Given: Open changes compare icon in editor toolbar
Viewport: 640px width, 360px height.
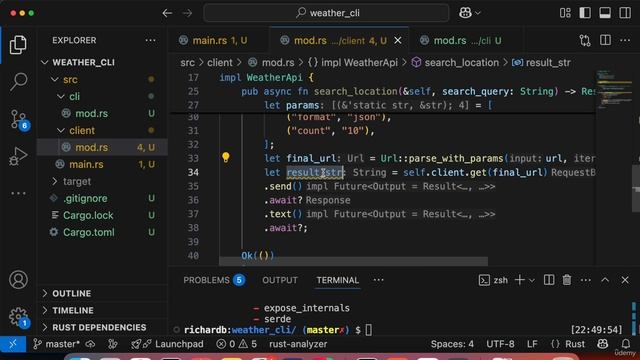Looking at the screenshot, I should (585, 40).
